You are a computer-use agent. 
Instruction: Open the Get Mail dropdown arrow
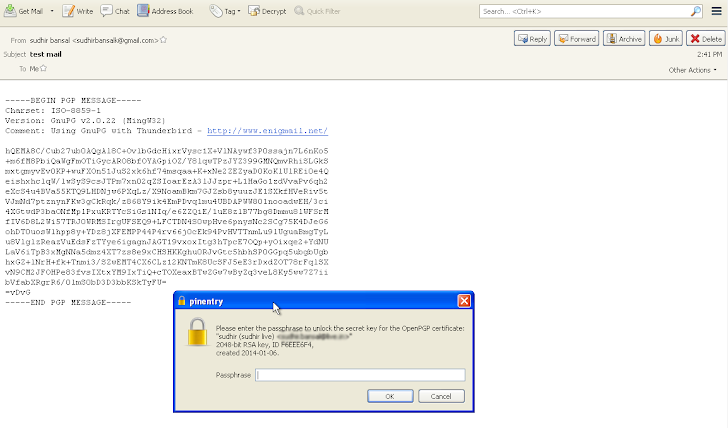(52, 11)
